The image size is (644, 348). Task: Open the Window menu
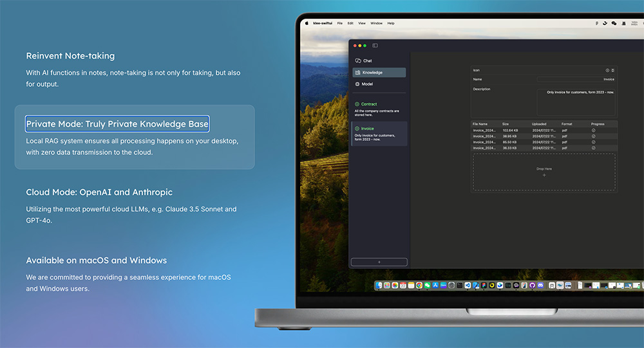click(376, 23)
